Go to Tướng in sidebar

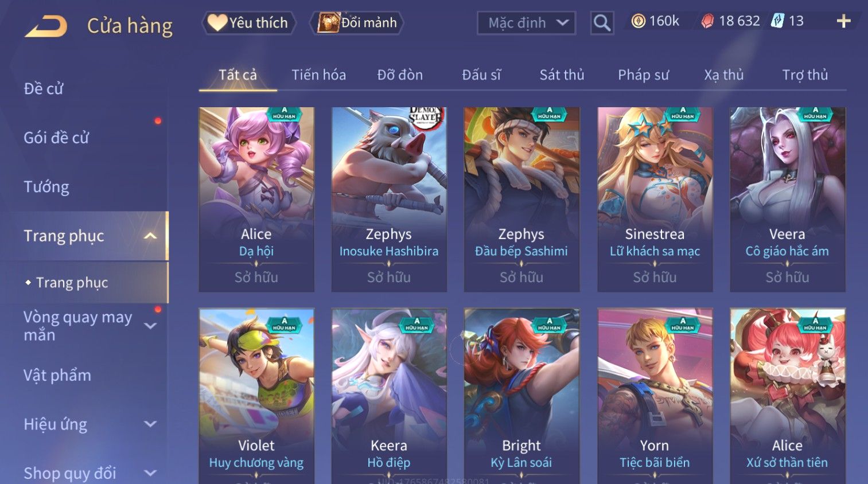pyautogui.click(x=46, y=187)
